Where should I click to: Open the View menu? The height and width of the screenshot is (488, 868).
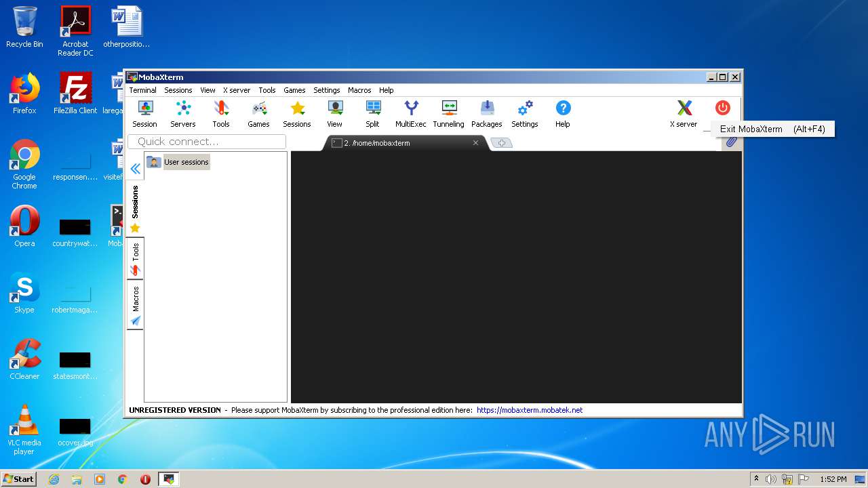208,90
